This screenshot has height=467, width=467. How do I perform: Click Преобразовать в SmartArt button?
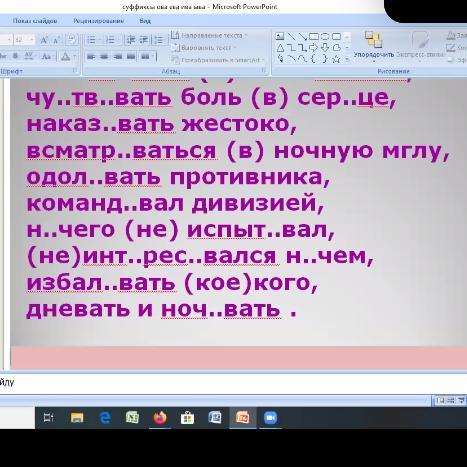point(218,60)
